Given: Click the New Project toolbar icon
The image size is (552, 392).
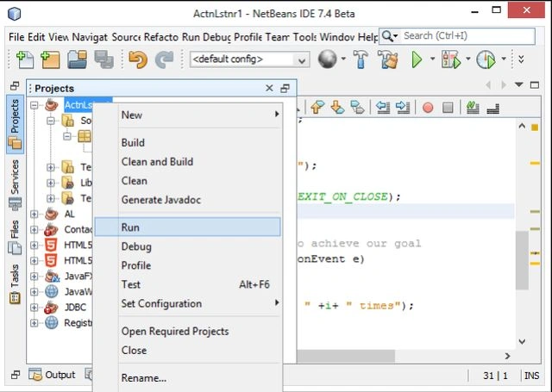Looking at the screenshot, I should 50,59.
